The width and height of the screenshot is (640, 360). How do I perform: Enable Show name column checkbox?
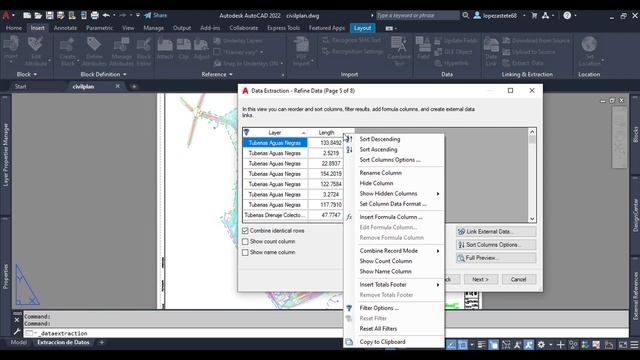[x=245, y=252]
